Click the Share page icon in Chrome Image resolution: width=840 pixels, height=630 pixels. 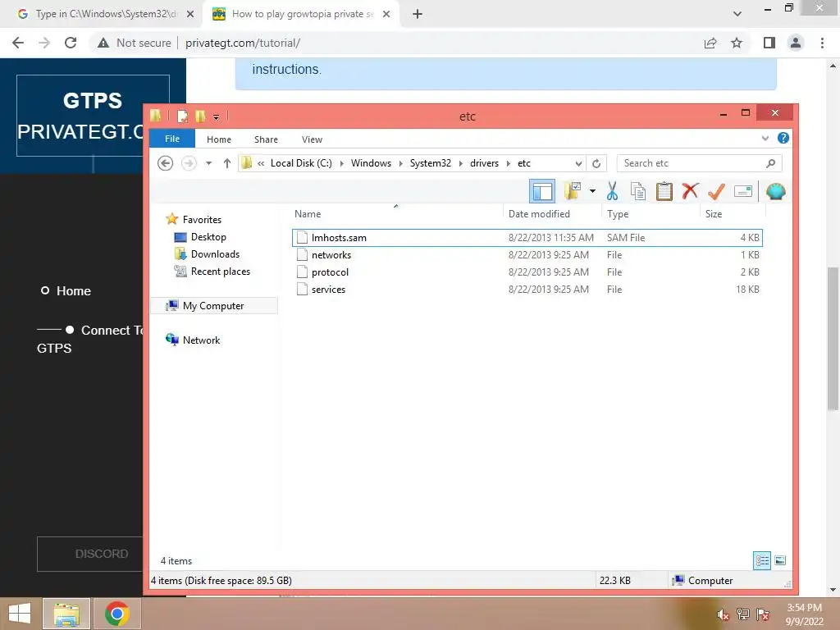coord(710,43)
